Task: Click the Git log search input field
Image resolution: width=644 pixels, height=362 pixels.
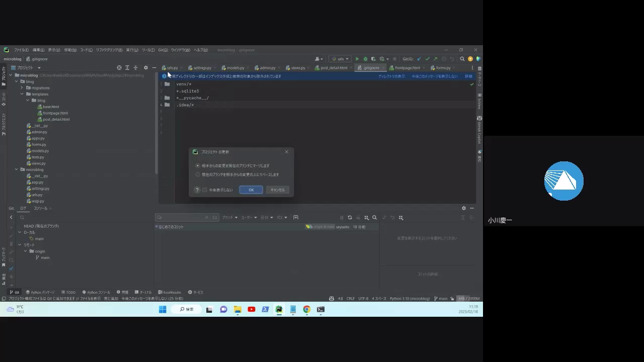Action: tap(181, 218)
